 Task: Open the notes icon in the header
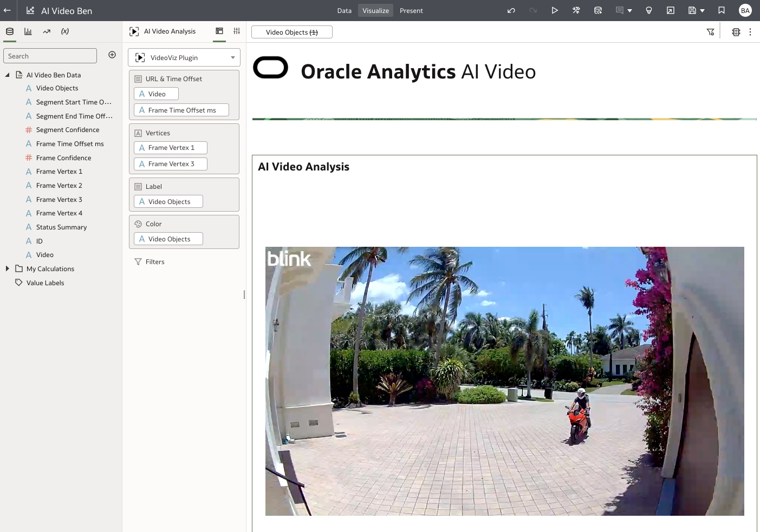(620, 10)
